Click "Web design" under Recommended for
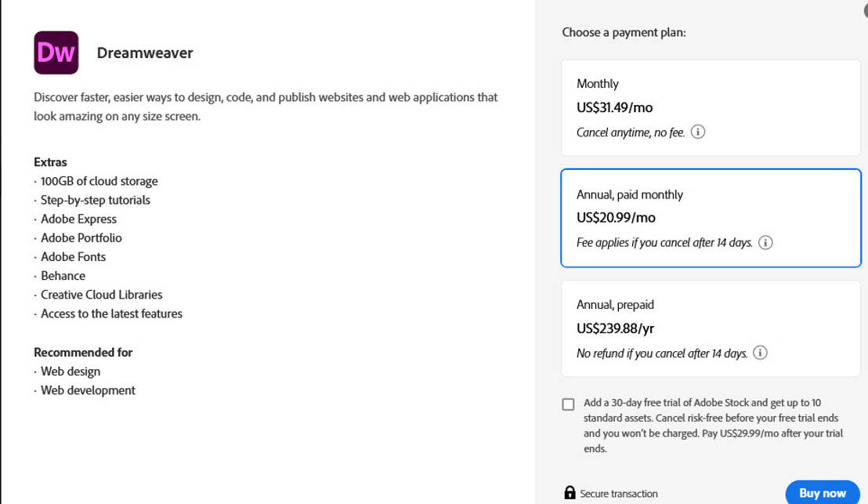The image size is (868, 504). [70, 371]
